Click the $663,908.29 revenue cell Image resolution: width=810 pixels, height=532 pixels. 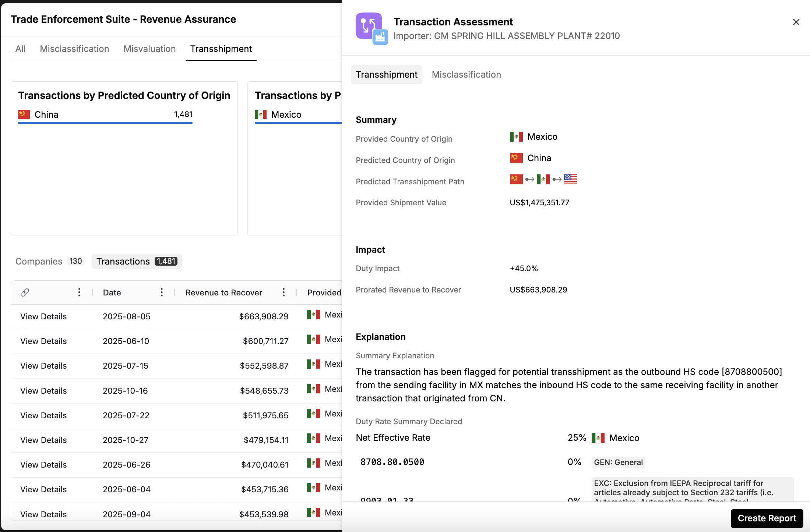264,316
